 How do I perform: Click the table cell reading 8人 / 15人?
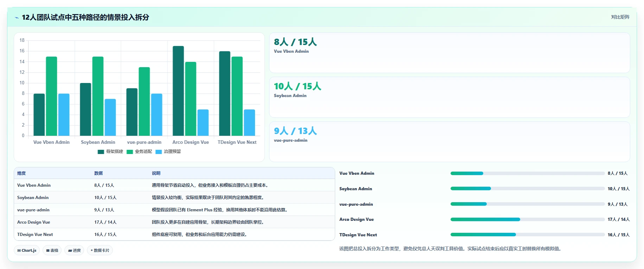pos(104,185)
